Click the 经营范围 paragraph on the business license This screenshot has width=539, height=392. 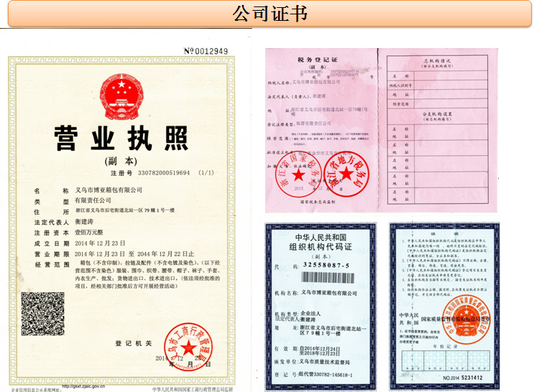[147, 274]
